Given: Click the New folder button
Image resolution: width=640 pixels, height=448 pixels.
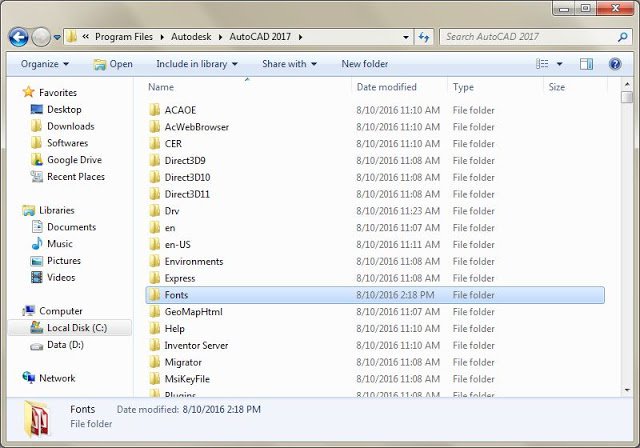Looking at the screenshot, I should (365, 64).
